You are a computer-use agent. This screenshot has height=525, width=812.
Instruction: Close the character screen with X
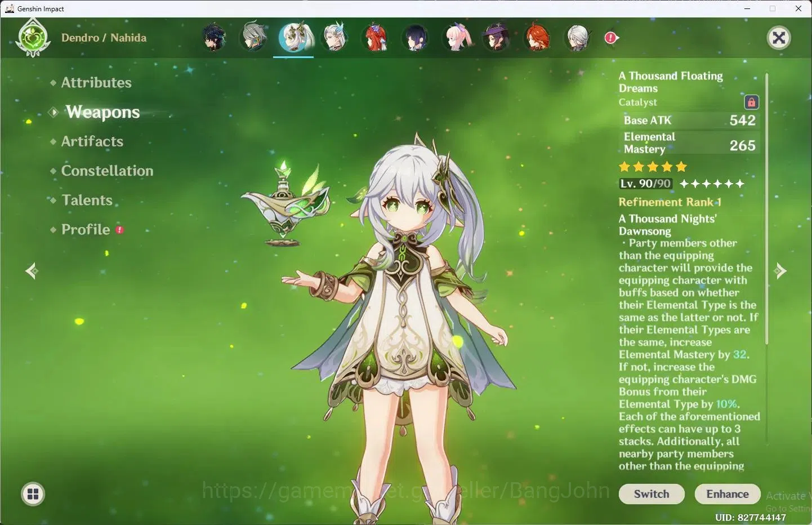coord(779,38)
